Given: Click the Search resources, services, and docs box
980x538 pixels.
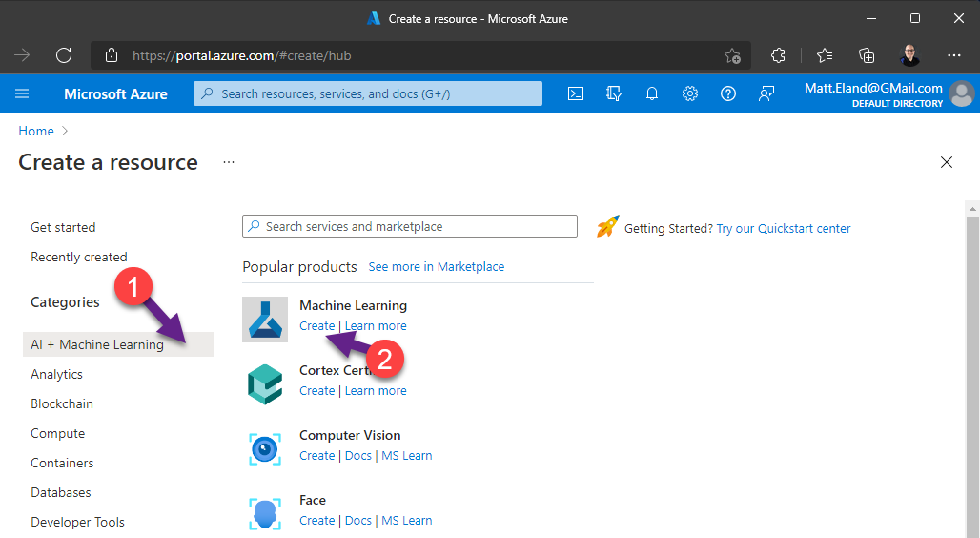Looking at the screenshot, I should pos(368,93).
